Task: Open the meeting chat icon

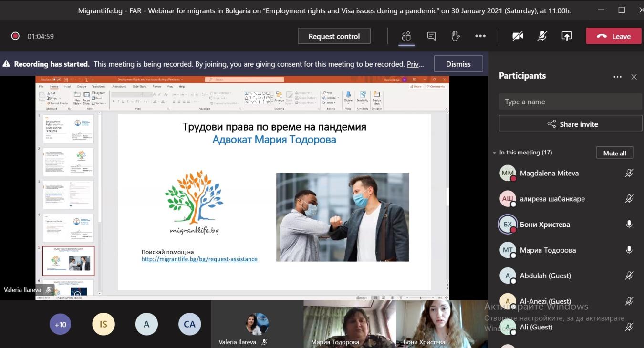Action: coord(431,36)
